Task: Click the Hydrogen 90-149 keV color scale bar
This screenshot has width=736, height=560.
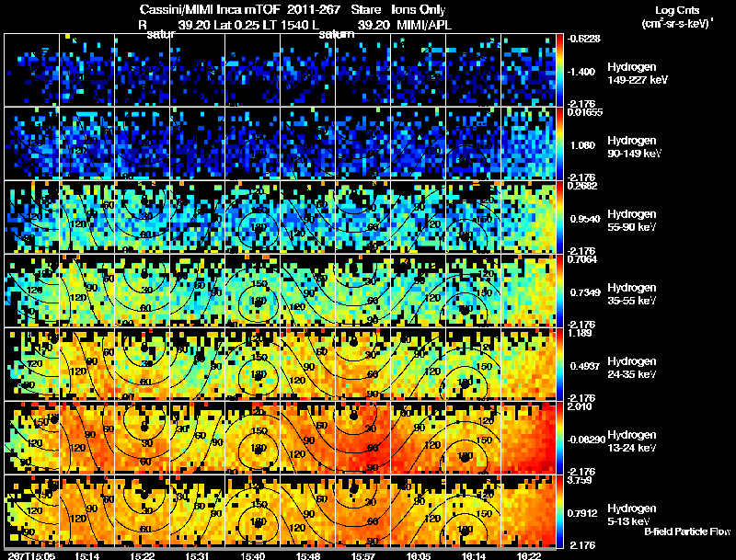Action: 559,143
